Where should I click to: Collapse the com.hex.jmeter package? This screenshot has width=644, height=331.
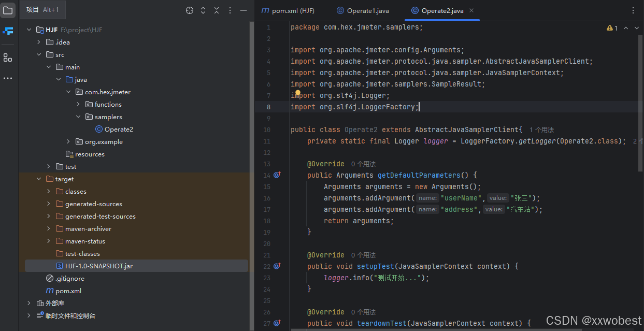pos(68,92)
